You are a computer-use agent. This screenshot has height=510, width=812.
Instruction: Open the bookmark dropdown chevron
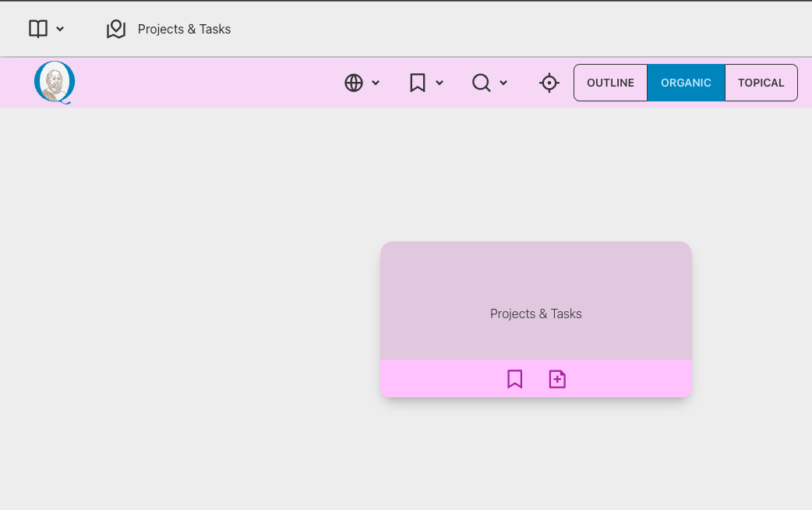pyautogui.click(x=440, y=83)
